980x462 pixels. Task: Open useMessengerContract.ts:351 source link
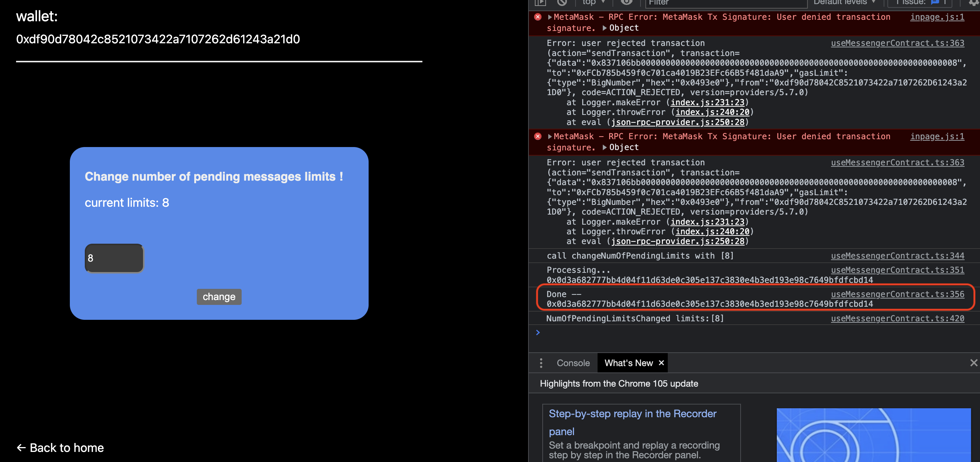tap(897, 269)
